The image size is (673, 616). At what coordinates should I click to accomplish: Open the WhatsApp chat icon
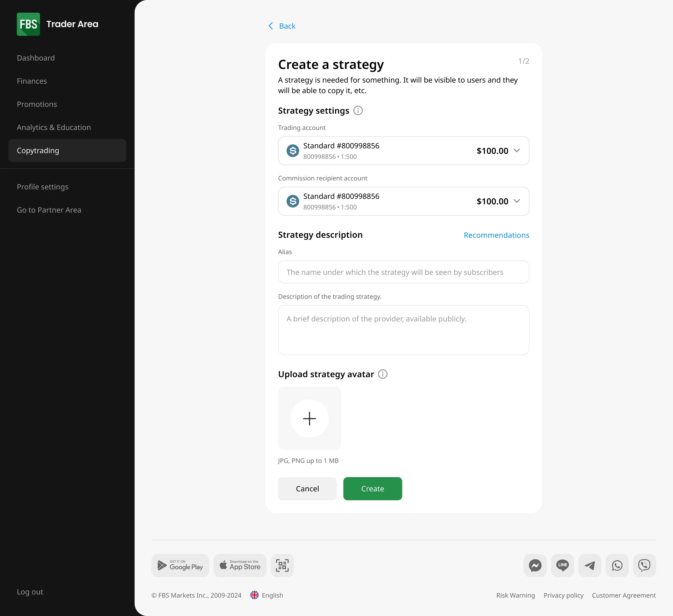pos(617,565)
